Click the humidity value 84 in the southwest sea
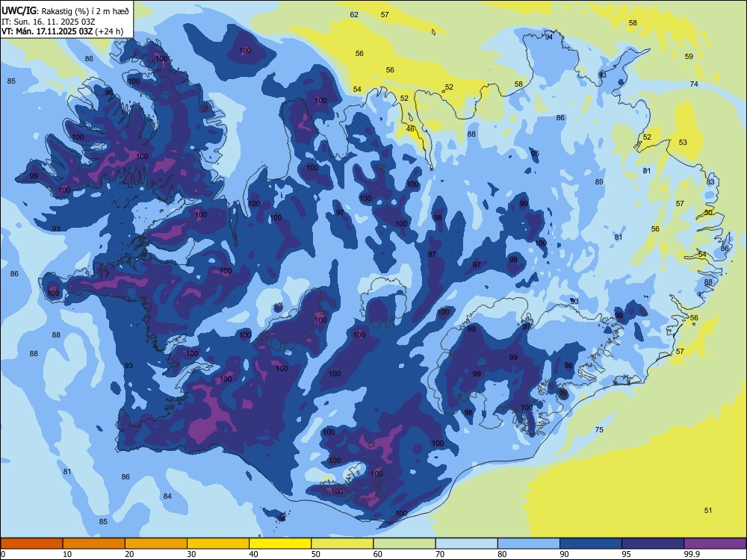747x560 pixels. [x=167, y=497]
